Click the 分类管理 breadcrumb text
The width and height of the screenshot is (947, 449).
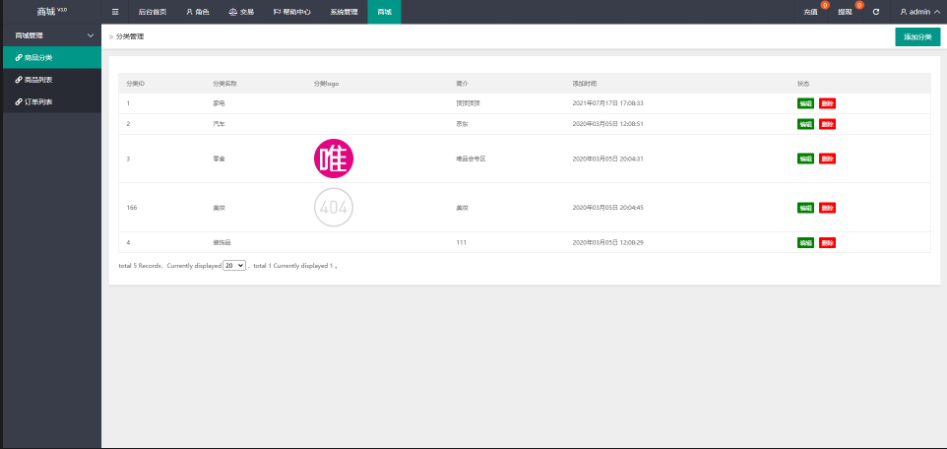(x=130, y=37)
